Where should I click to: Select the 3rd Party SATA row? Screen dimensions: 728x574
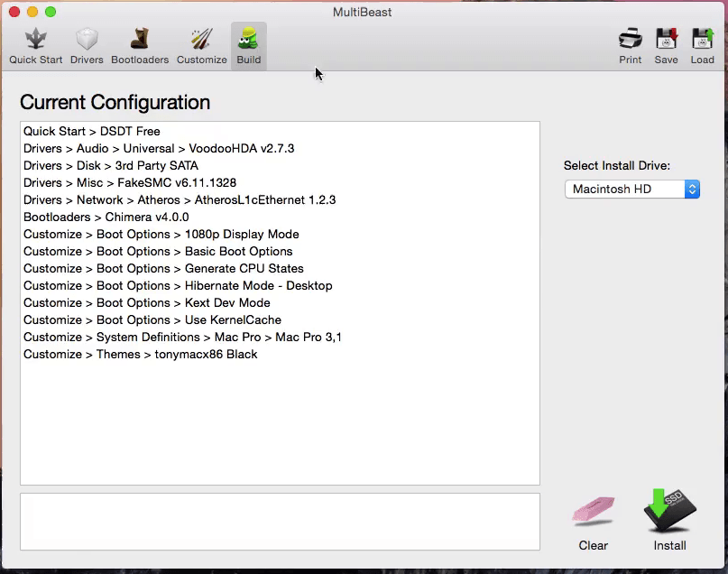(280, 166)
